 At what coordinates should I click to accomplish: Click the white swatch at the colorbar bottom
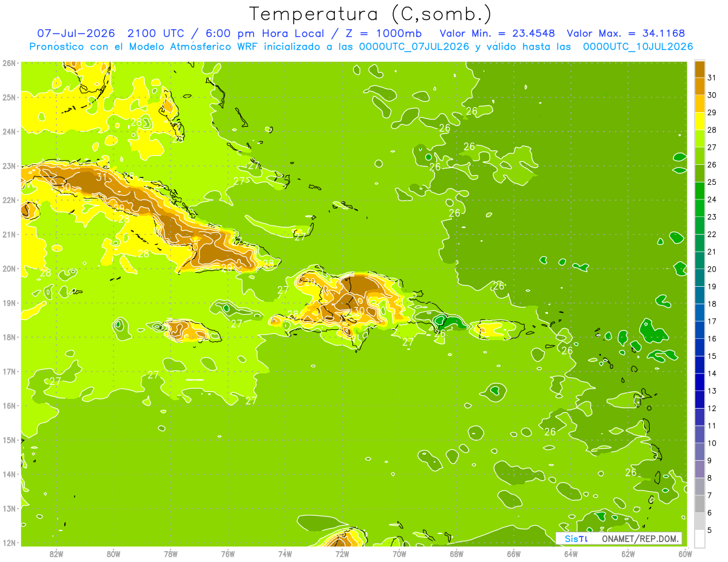tap(699, 538)
